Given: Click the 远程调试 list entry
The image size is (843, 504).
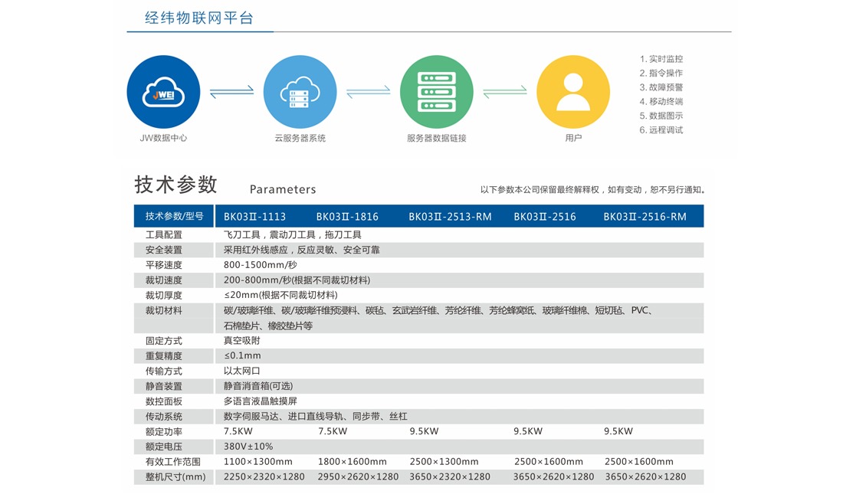Looking at the screenshot, I should coord(661,129).
